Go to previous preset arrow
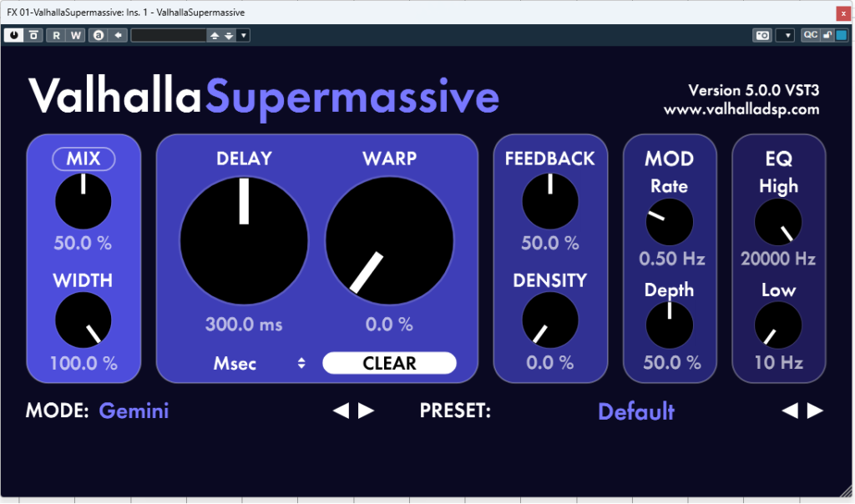This screenshot has width=855, height=504. pyautogui.click(x=790, y=411)
